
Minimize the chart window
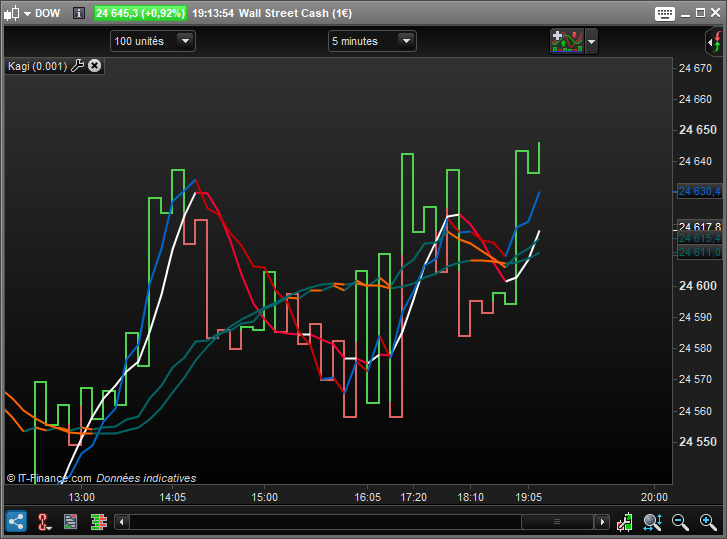click(685, 14)
